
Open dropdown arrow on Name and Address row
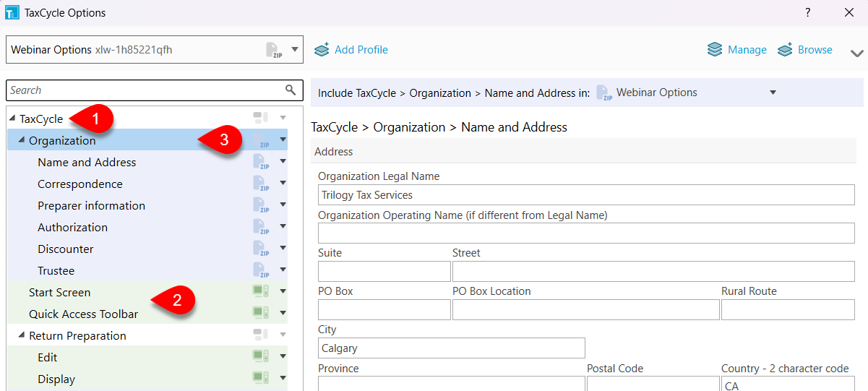(x=283, y=161)
